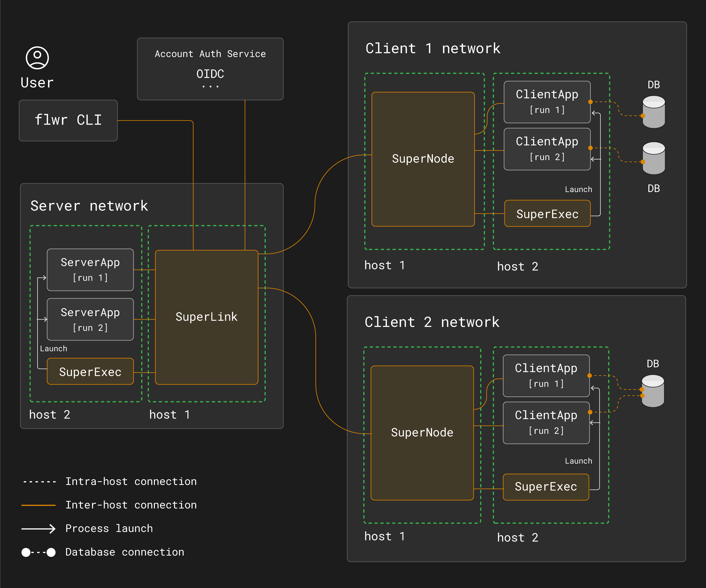Click the 'Client 2 network' title text

tap(432, 322)
